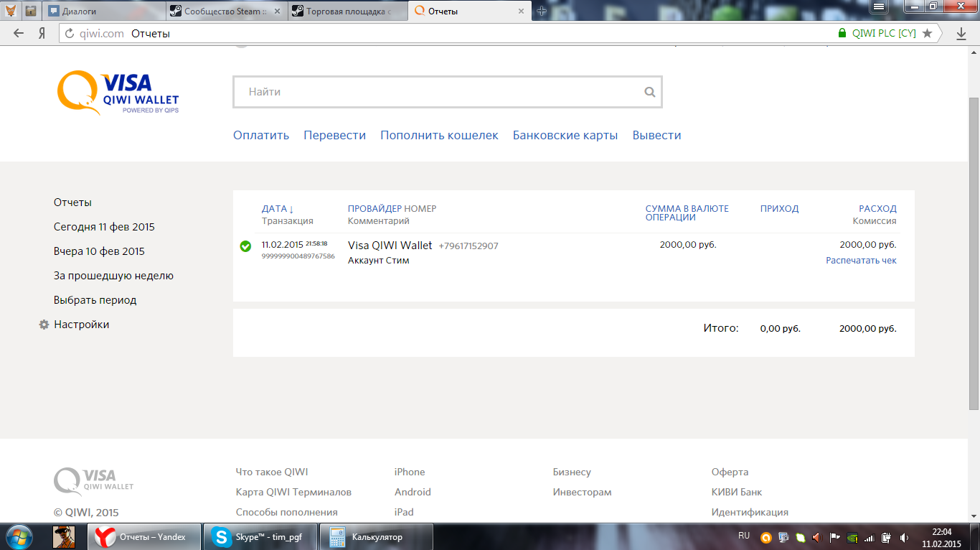Screen dimensions: 980x550
Task: Click the Visa QIWI Wallet header logo
Action: (118, 93)
